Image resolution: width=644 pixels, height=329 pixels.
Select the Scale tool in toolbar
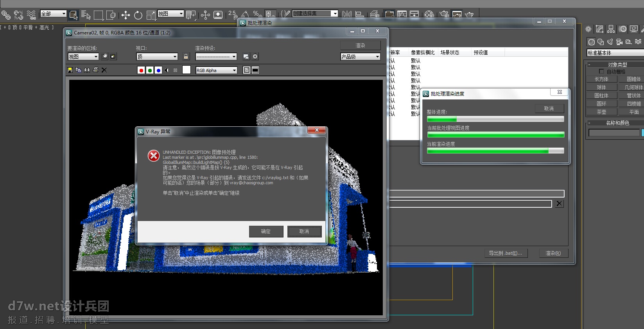click(x=151, y=15)
